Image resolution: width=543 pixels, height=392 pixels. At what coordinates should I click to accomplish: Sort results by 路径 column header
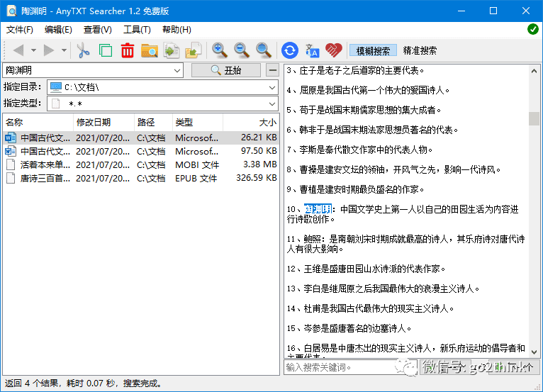click(x=153, y=122)
